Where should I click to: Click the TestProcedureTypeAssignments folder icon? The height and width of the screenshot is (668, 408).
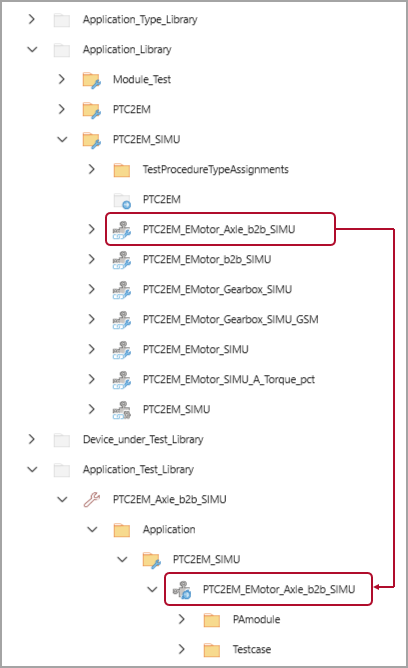click(122, 170)
